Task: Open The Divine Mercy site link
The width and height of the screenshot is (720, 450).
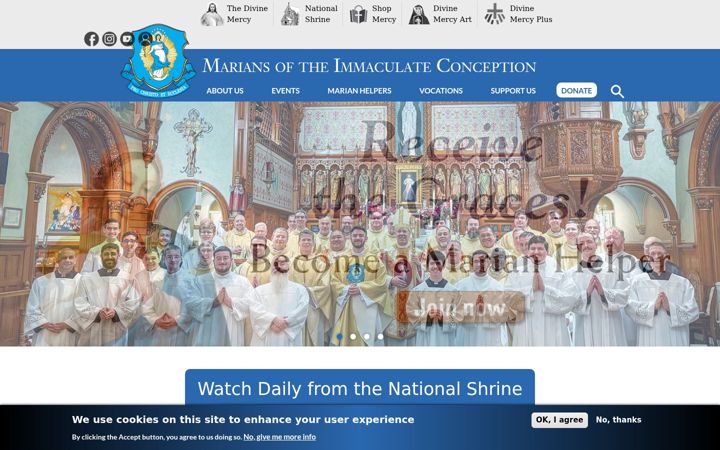Action: point(247,14)
